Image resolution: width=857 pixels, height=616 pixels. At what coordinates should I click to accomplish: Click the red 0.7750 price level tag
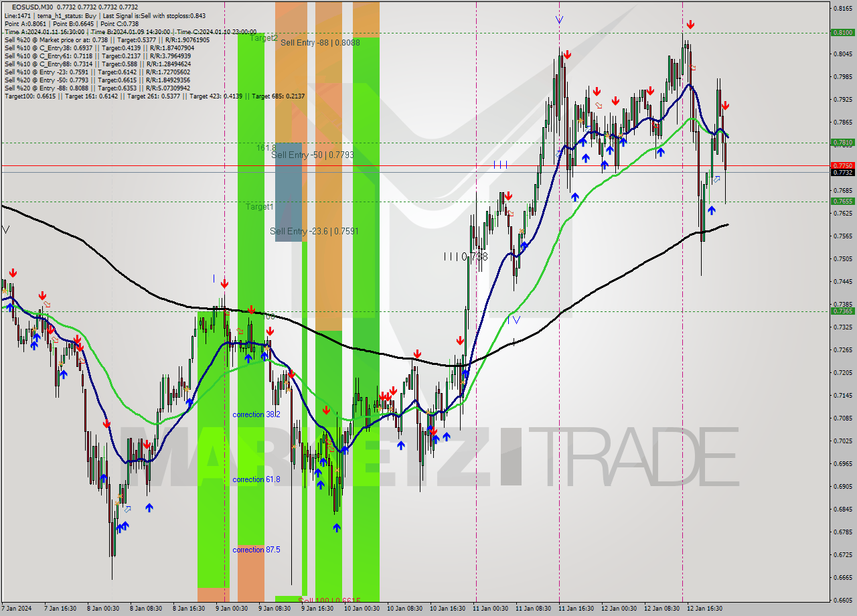842,165
